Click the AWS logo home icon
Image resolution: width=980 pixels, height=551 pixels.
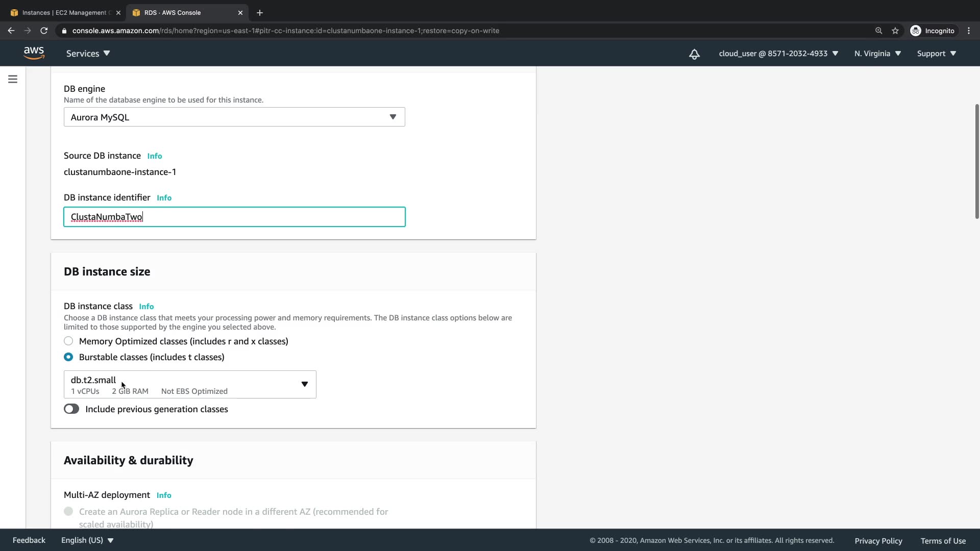pos(34,53)
